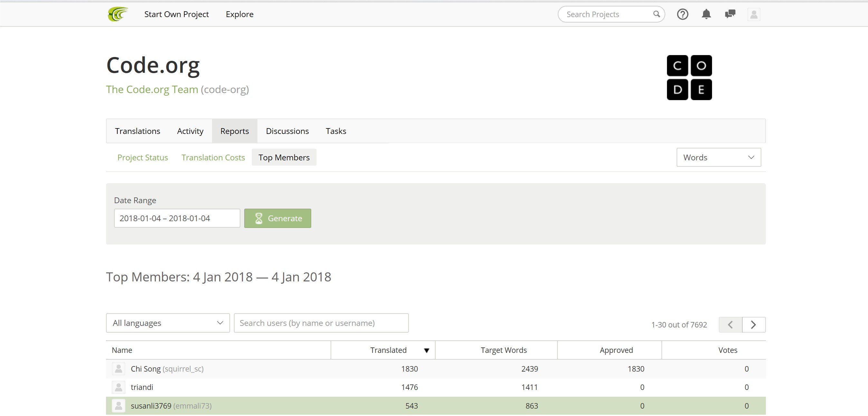Open the All languages dropdown
This screenshot has width=868, height=416.
pyautogui.click(x=168, y=323)
